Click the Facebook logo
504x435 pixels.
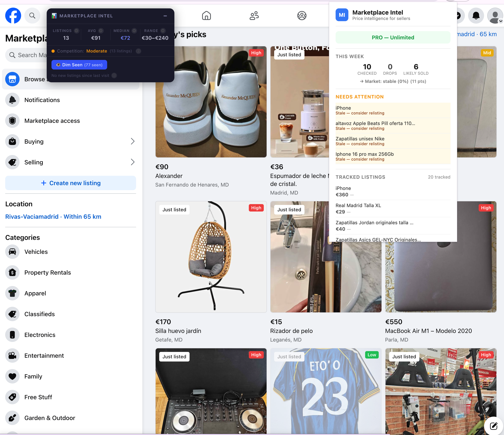[x=13, y=15]
